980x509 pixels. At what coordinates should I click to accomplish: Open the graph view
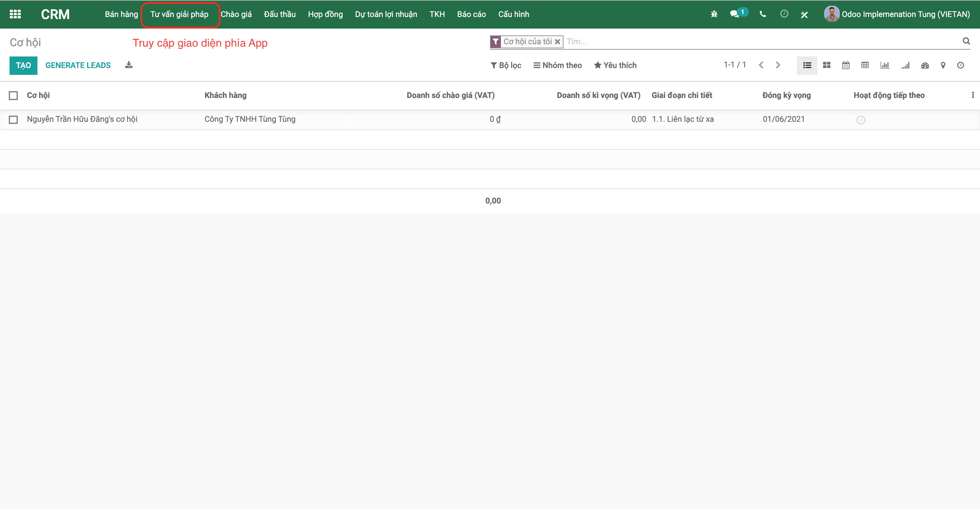click(885, 65)
